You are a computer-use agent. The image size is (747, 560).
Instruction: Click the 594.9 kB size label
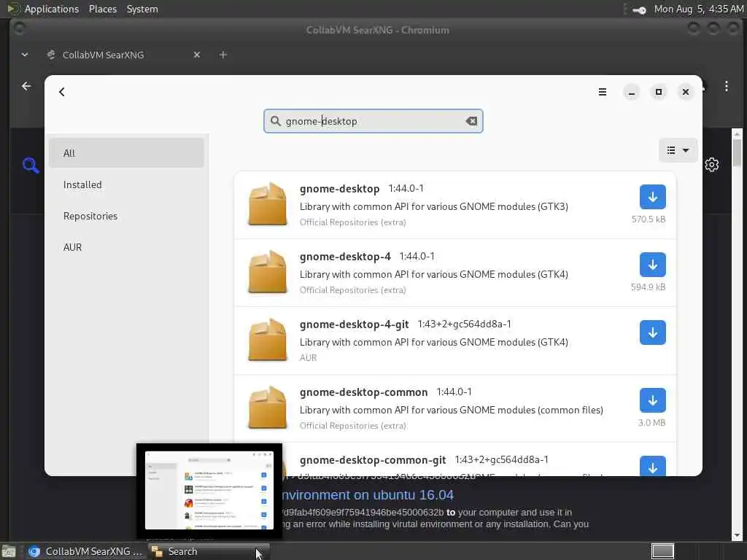coord(648,287)
